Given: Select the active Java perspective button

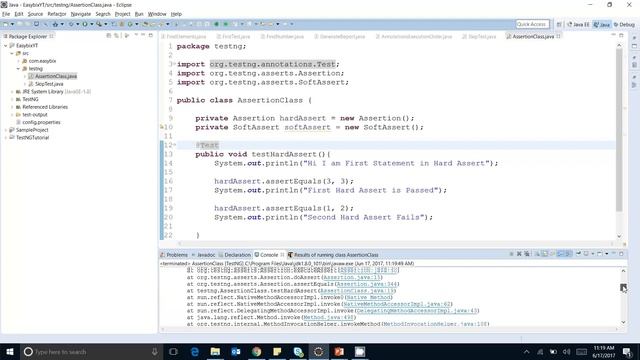Looking at the screenshot, I should [602, 24].
